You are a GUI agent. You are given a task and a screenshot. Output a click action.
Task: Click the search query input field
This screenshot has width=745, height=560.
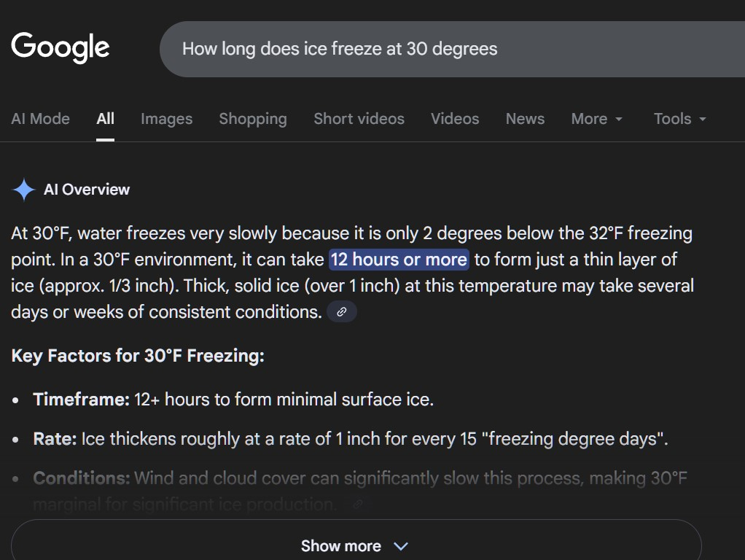coord(437,49)
